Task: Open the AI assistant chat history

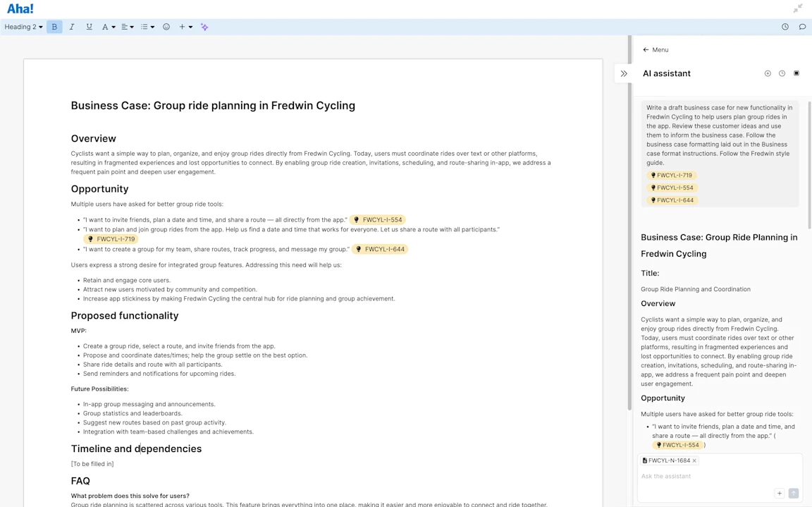Action: 782,73
